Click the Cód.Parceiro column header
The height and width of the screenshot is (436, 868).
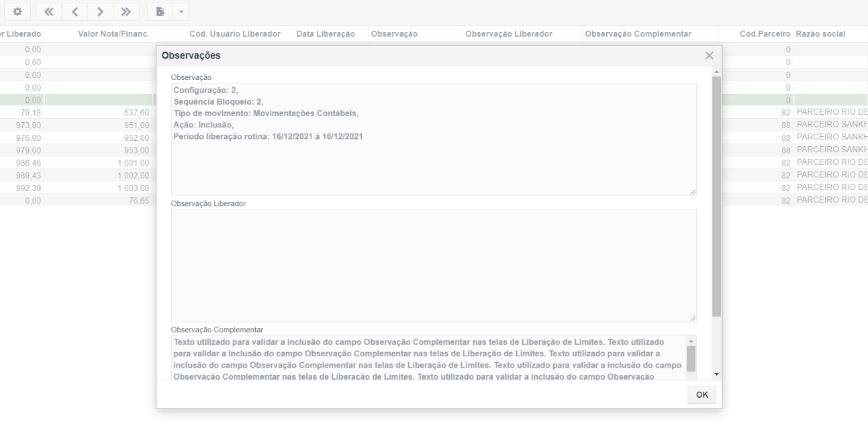pos(765,34)
